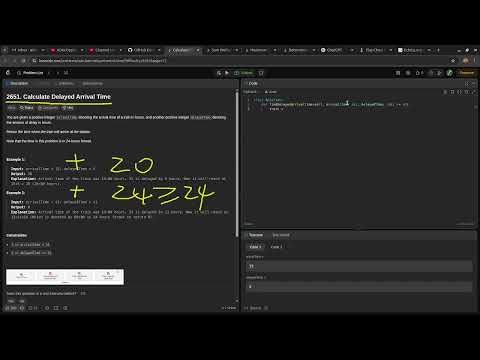
Task: Run the code with play icon
Action: [x=227, y=73]
